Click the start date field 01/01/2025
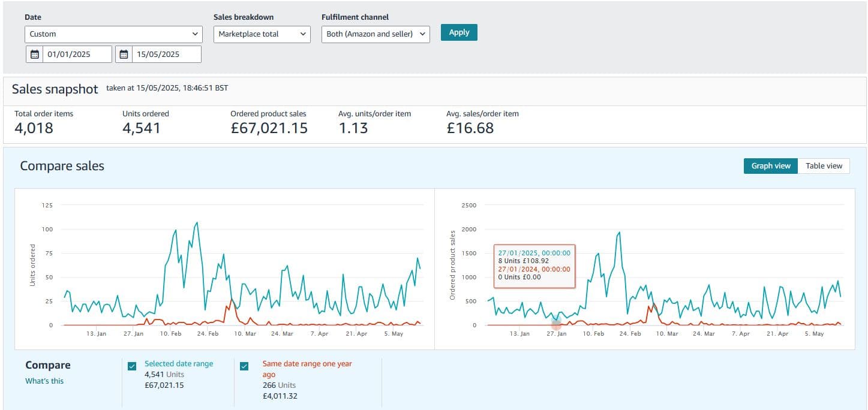 coord(77,55)
